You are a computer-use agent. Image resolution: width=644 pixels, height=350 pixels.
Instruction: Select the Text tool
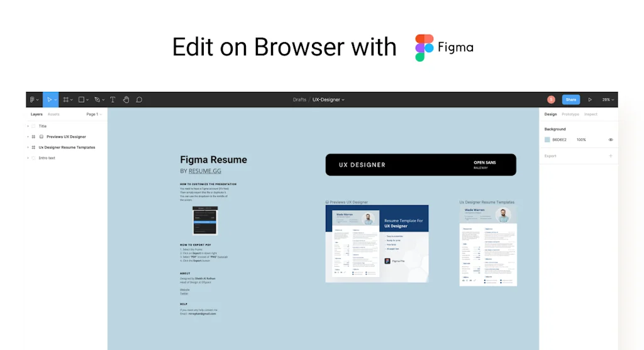(x=113, y=99)
